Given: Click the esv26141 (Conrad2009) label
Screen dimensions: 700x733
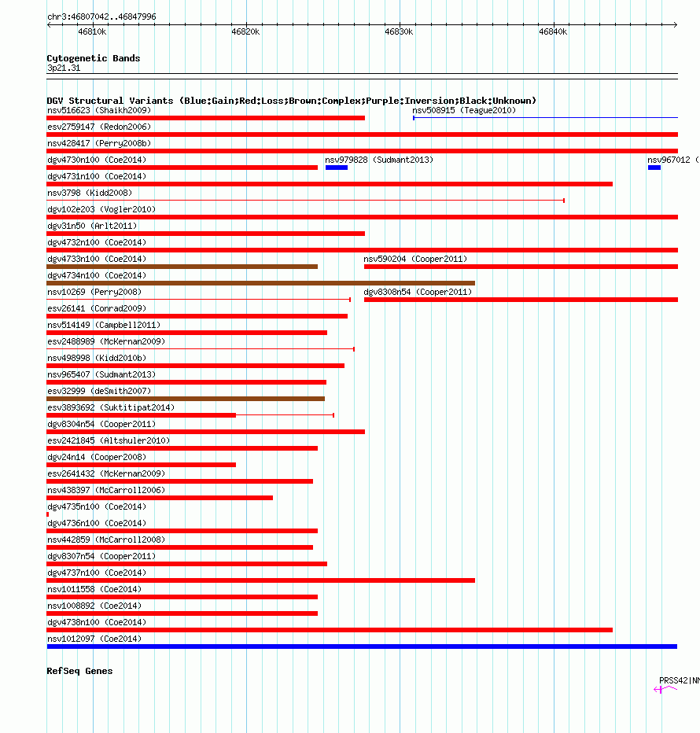Looking at the screenshot, I should tap(97, 308).
